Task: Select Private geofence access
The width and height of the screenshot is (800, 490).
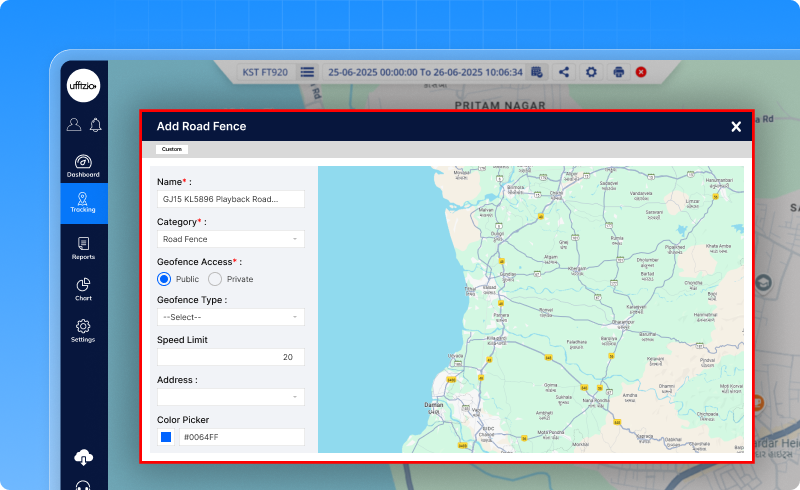Action: coord(215,279)
